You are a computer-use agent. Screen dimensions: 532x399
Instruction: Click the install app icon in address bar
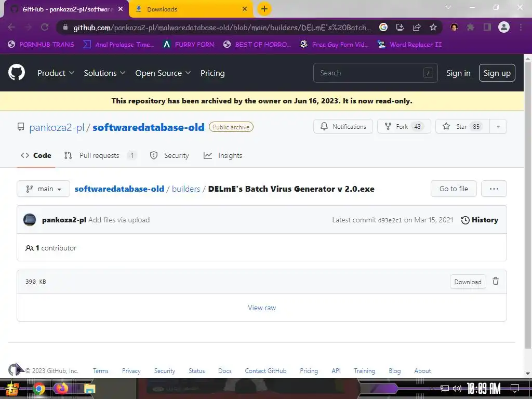click(400, 27)
